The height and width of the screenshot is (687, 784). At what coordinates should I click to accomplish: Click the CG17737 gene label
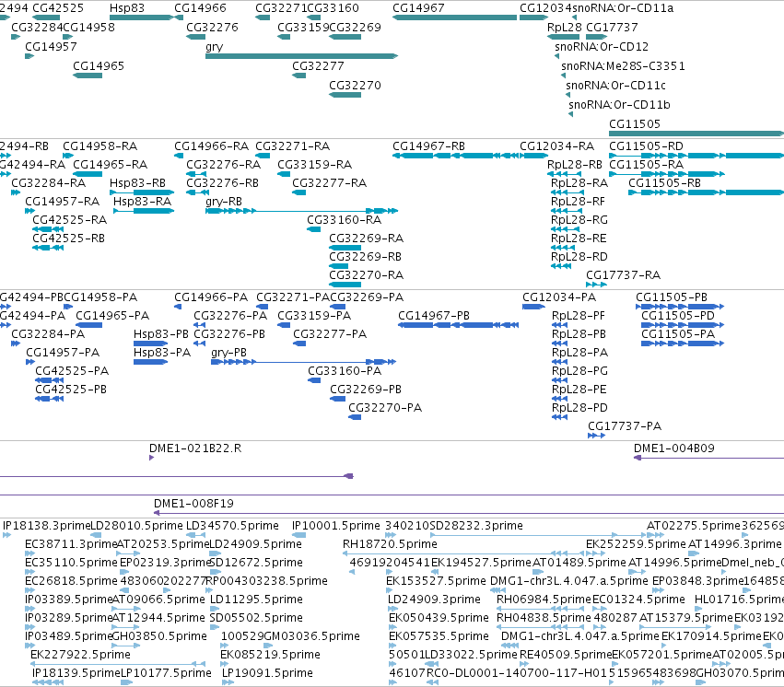[x=612, y=28]
